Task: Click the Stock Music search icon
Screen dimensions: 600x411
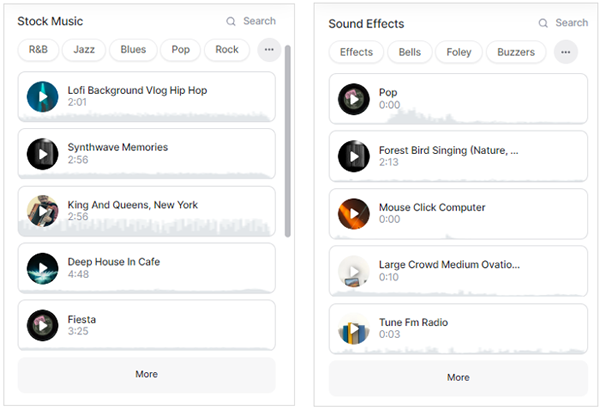Action: point(231,21)
